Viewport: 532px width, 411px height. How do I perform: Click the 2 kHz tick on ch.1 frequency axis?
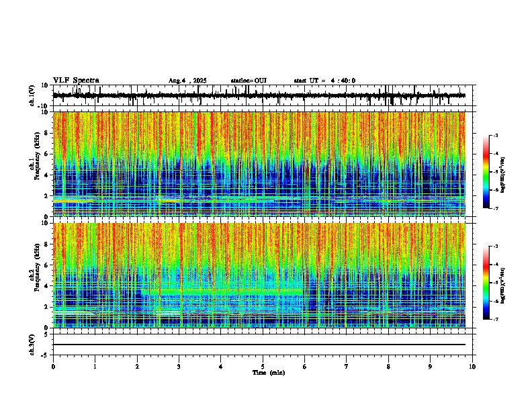[x=47, y=196]
